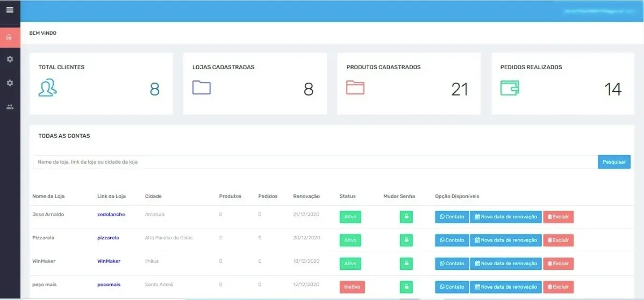Viewport: 644px width, 300px height.
Task: Open the first gear settings sidebar icon
Action: (10, 60)
